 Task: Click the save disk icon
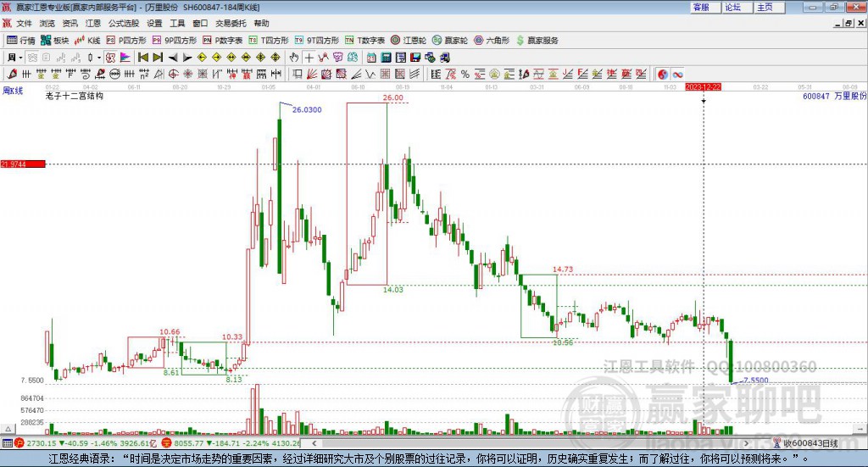click(415, 58)
